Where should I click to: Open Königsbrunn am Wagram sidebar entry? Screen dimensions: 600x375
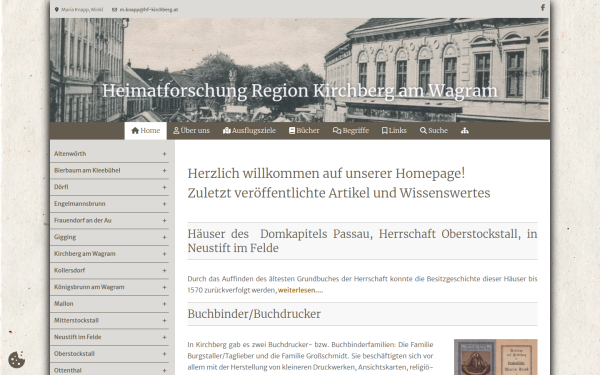[89, 287]
